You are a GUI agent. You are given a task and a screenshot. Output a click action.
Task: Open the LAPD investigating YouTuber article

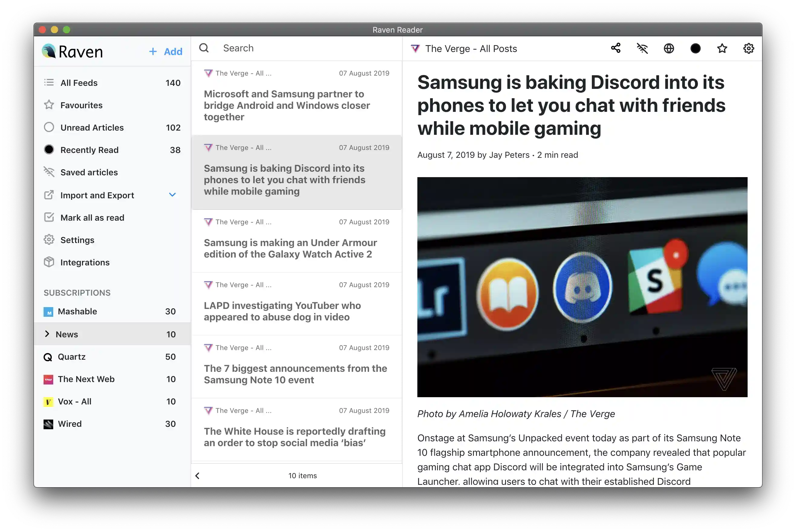[x=282, y=311]
